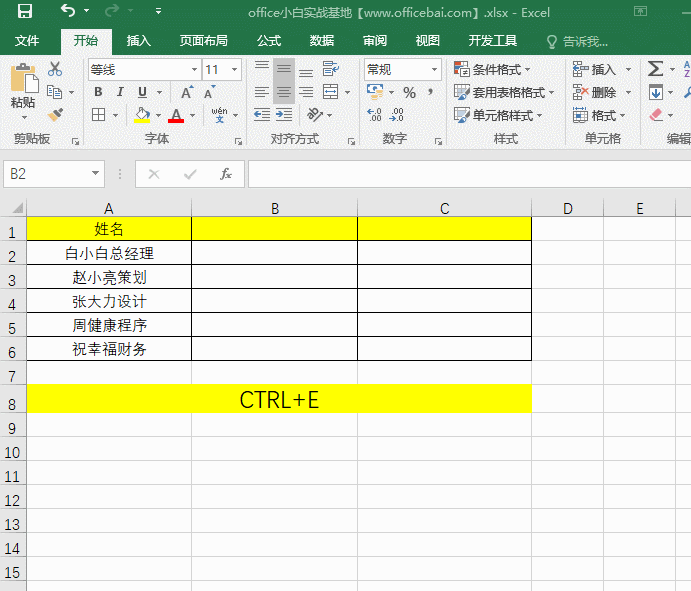Viewport: 691px width, 591px height.
Task: Click the 删除 cells button
Action: (594, 92)
